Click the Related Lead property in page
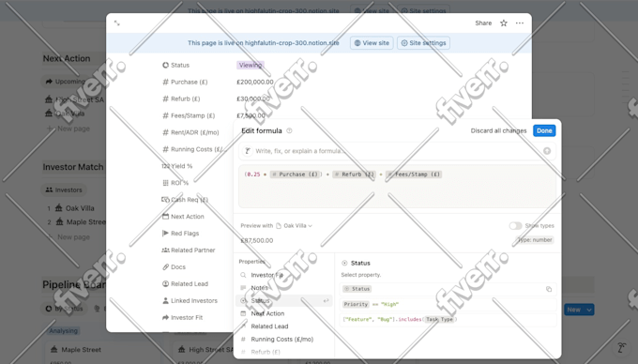Screen dimensions: 638x364 pyautogui.click(x=185, y=284)
